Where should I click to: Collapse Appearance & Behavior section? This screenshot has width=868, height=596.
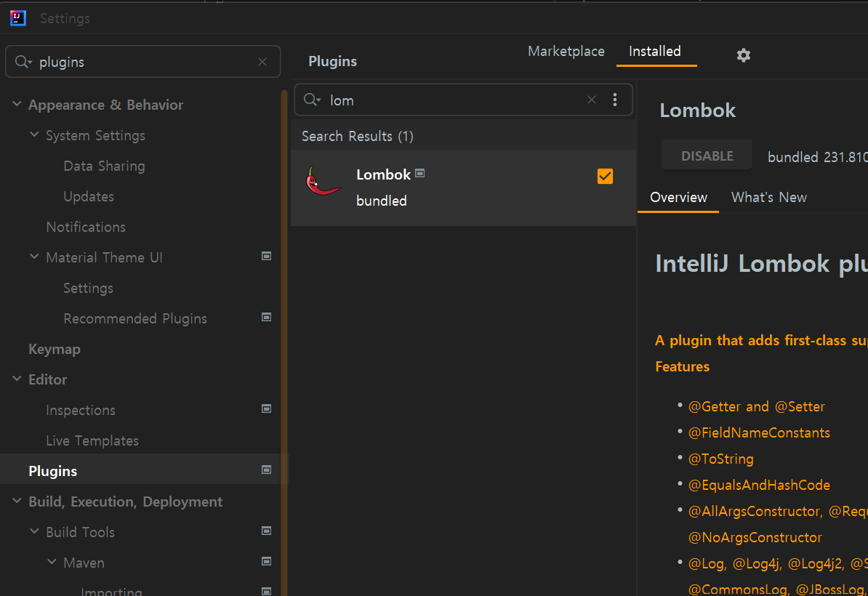tap(17, 104)
